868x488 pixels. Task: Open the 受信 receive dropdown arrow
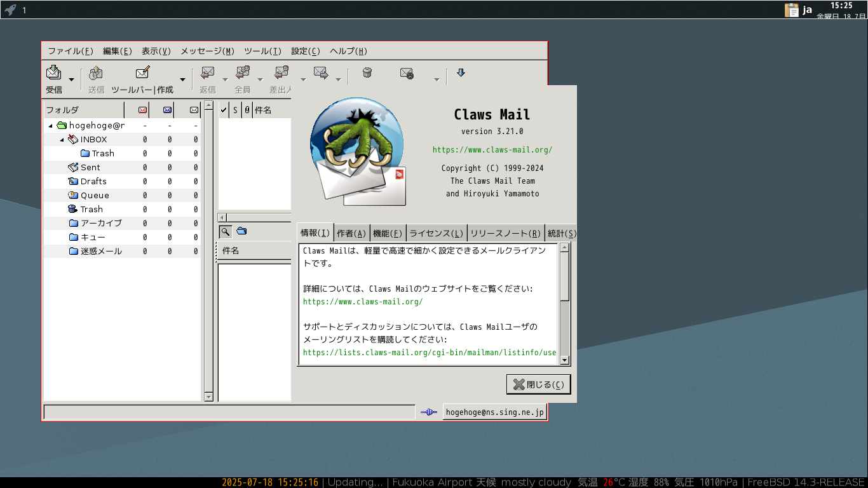pos(71,79)
